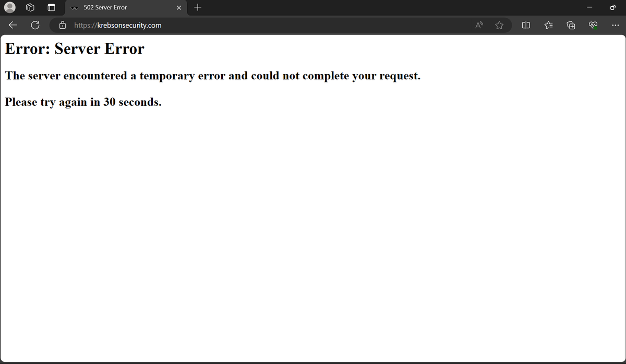
Task: Select the 502 Server Error tab
Action: point(126,7)
